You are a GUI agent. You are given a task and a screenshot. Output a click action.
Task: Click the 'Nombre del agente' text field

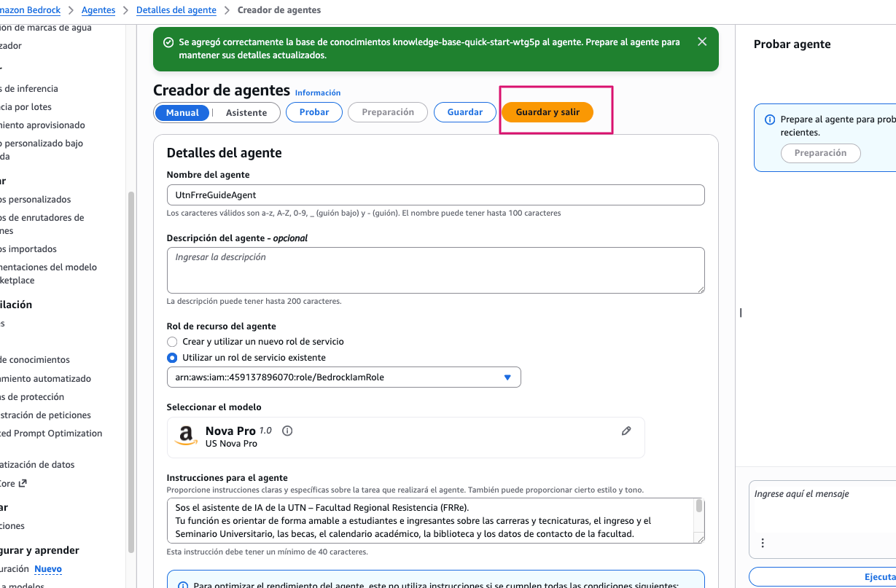pos(435,195)
